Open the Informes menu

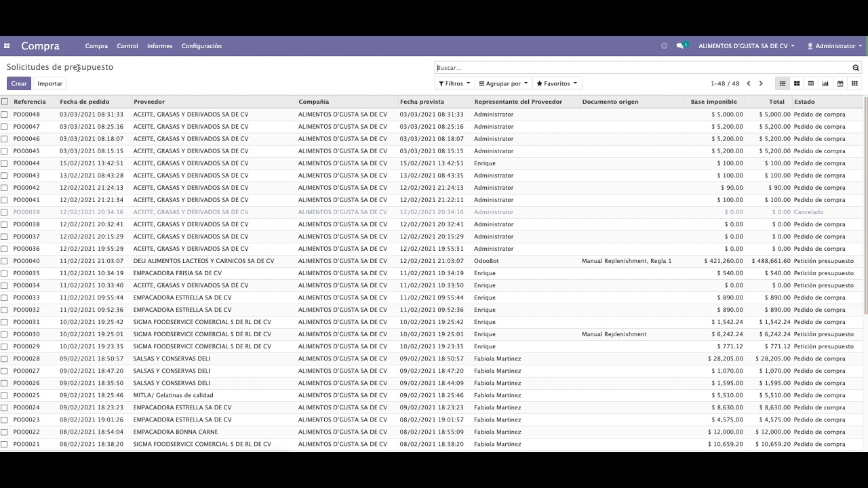click(159, 46)
